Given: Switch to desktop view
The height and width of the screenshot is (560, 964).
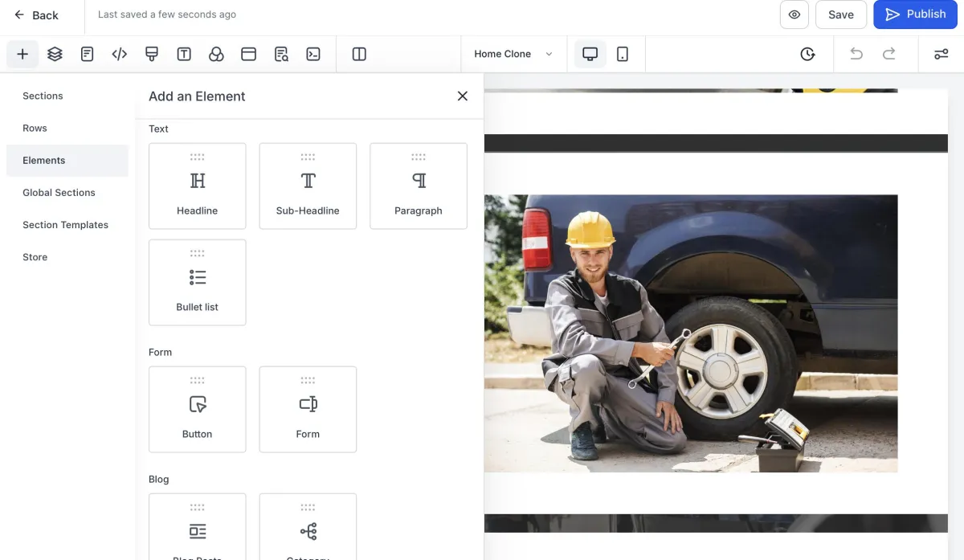Looking at the screenshot, I should [590, 54].
